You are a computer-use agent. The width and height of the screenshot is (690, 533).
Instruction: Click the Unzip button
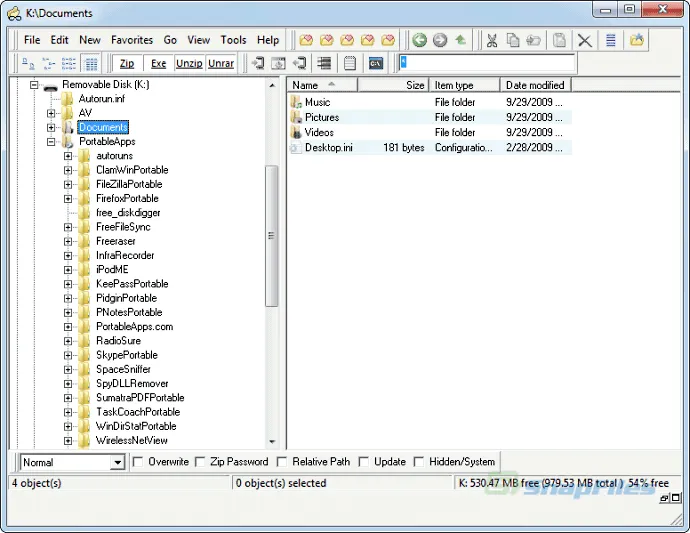[189, 64]
